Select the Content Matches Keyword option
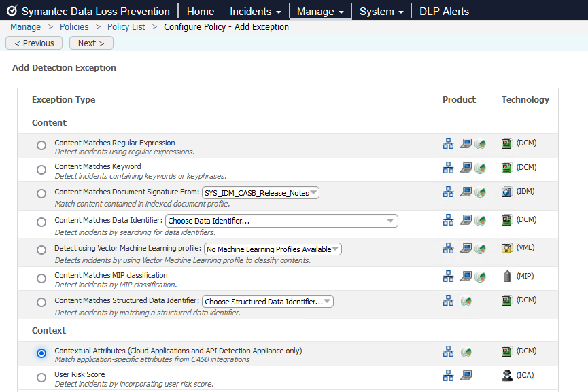The width and height of the screenshot is (588, 392). click(x=41, y=170)
